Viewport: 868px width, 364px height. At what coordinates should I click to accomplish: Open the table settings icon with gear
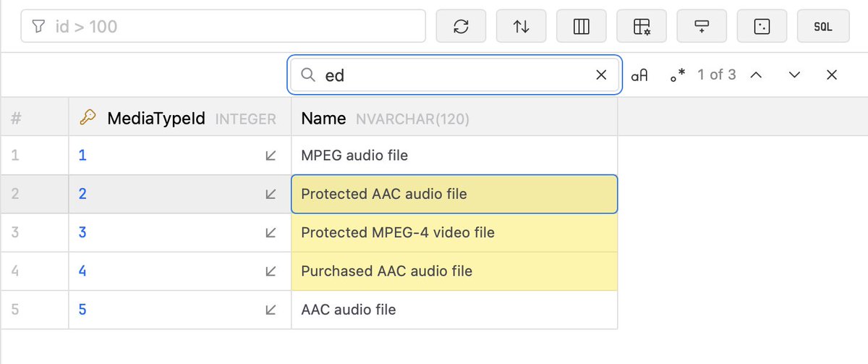click(x=641, y=27)
